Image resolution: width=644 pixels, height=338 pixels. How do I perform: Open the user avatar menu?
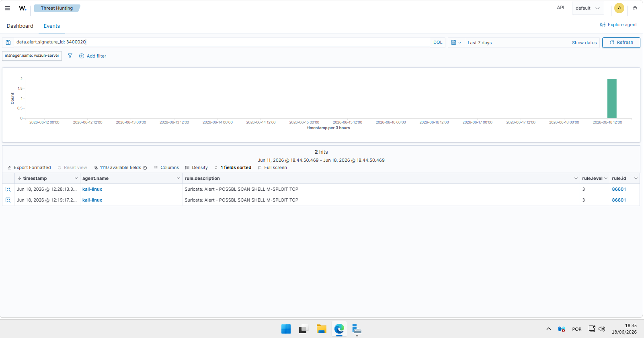pyautogui.click(x=619, y=8)
